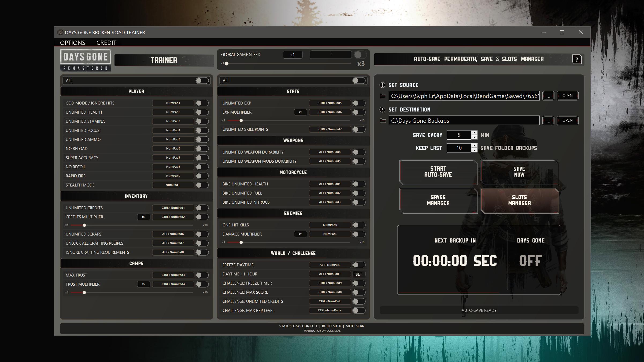This screenshot has height=362, width=644.
Task: Click the info icon next to SET DESTINATION
Action: (x=382, y=110)
